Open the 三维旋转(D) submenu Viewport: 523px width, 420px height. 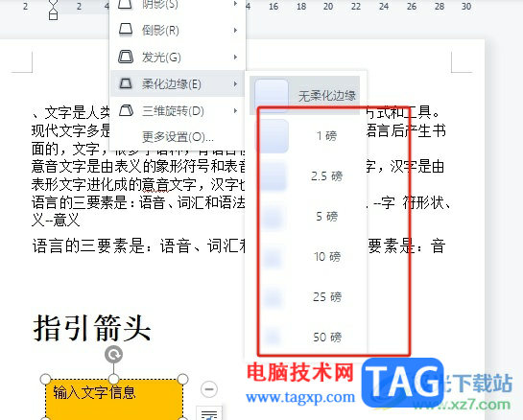(x=178, y=110)
